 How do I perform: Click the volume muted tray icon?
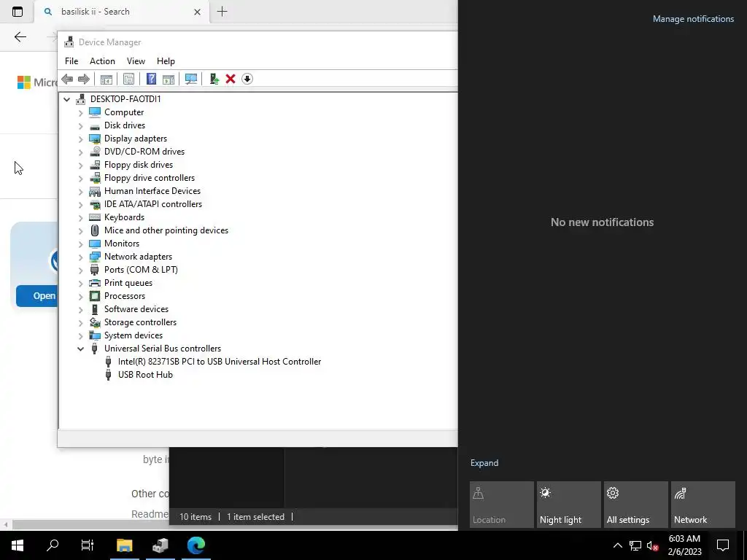653,545
